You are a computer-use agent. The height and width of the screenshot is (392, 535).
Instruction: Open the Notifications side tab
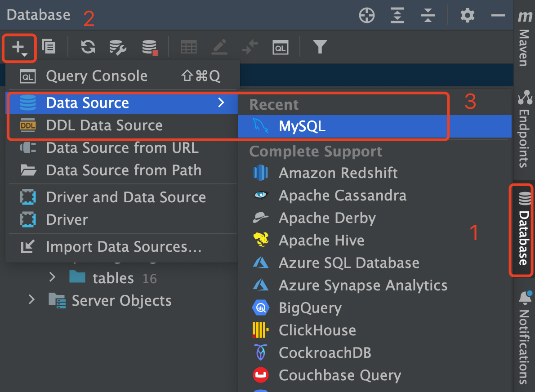click(x=524, y=337)
